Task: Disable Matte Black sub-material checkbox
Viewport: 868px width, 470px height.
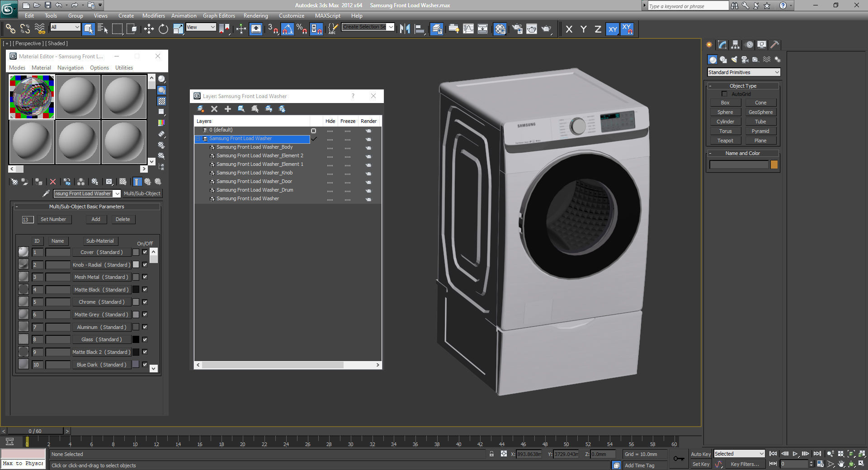Action: 145,289
